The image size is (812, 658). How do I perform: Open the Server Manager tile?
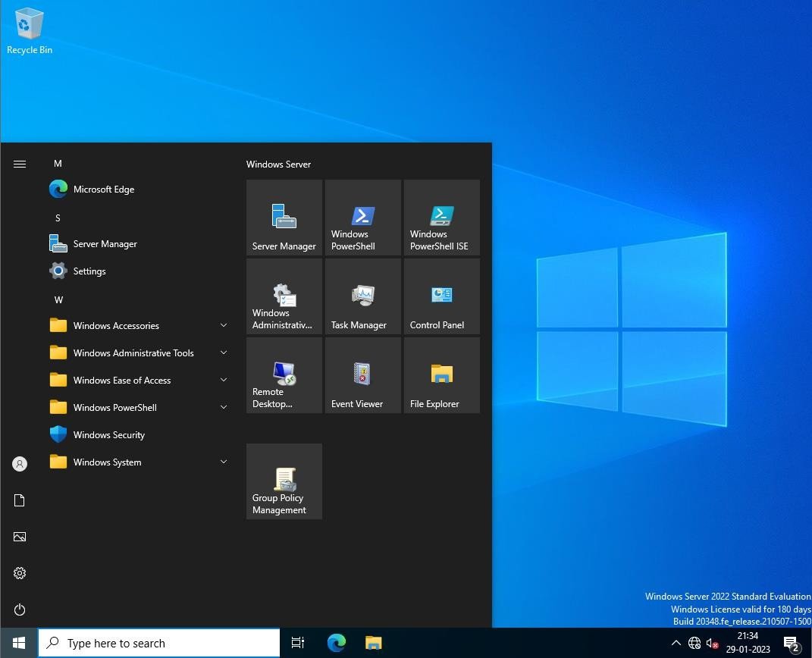pos(284,218)
